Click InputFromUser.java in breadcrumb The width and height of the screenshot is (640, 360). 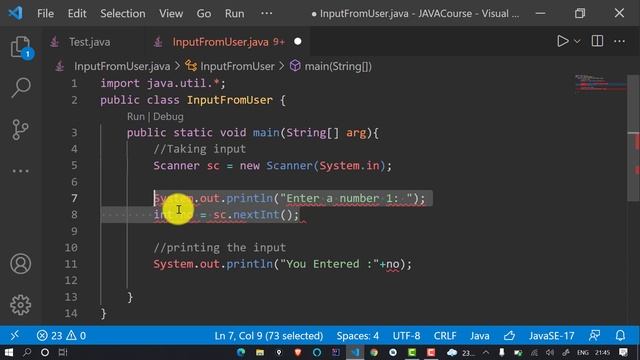pos(122,66)
